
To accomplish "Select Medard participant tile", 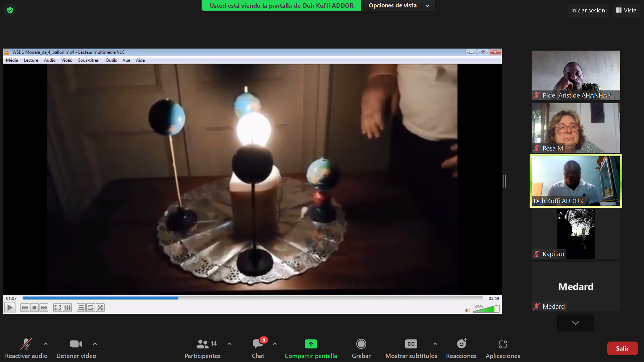I will tap(576, 287).
